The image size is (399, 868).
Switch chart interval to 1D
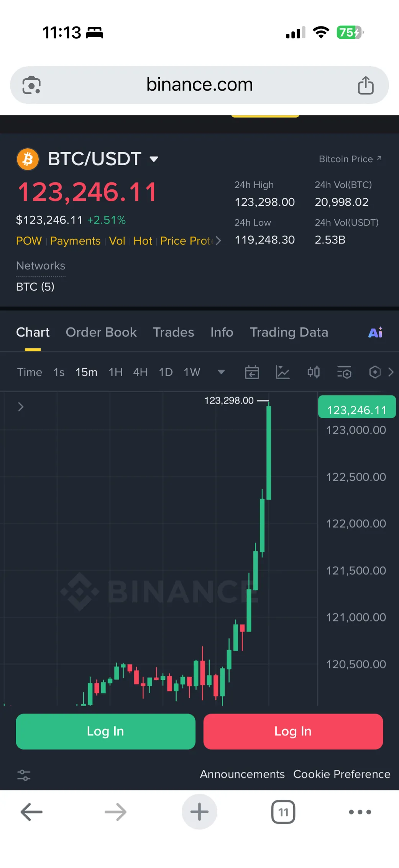[x=166, y=372]
